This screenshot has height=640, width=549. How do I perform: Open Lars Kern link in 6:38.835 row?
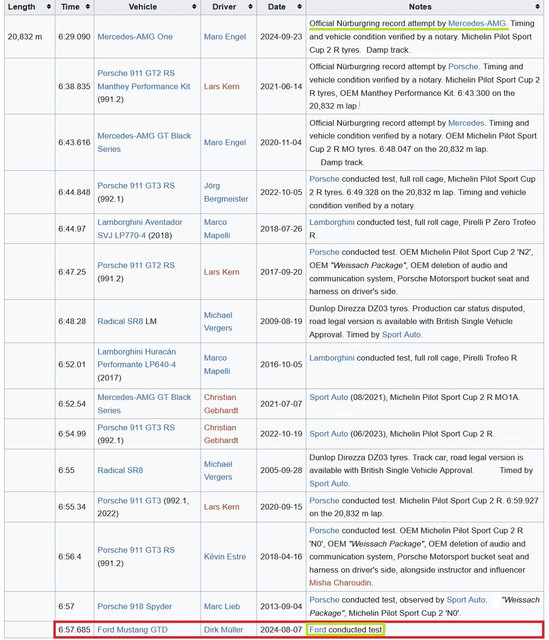click(x=222, y=87)
